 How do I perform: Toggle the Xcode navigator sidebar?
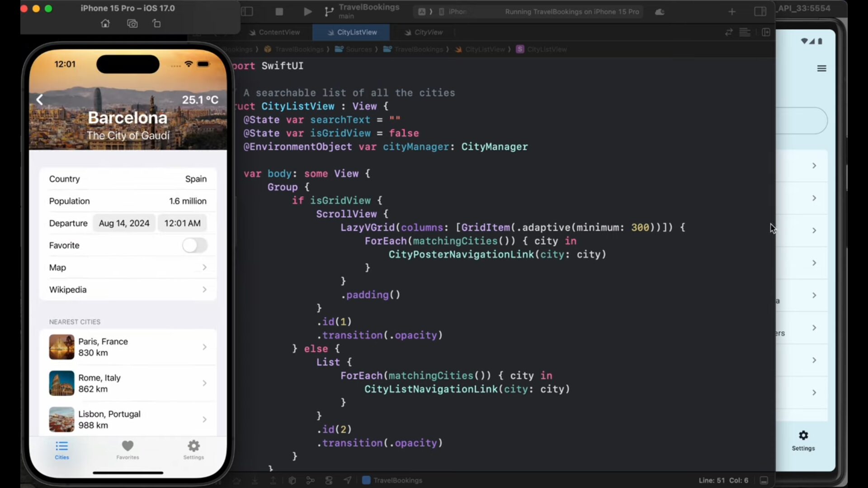tap(247, 12)
